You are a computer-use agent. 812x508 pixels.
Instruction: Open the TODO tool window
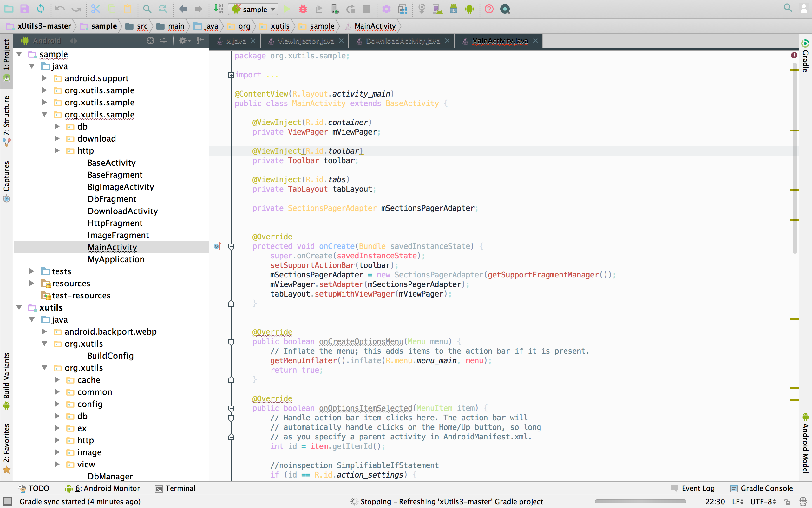[x=34, y=488]
